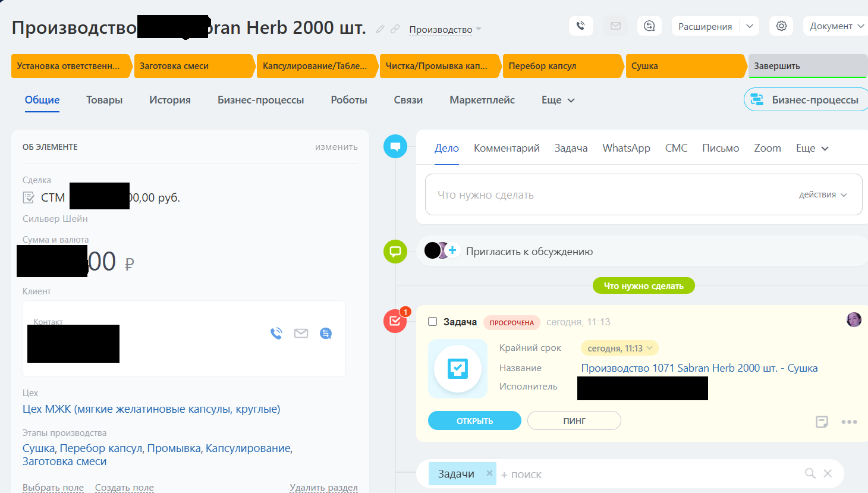The image size is (868, 493).
Task: Click the phone call icon in header
Action: pos(581,26)
